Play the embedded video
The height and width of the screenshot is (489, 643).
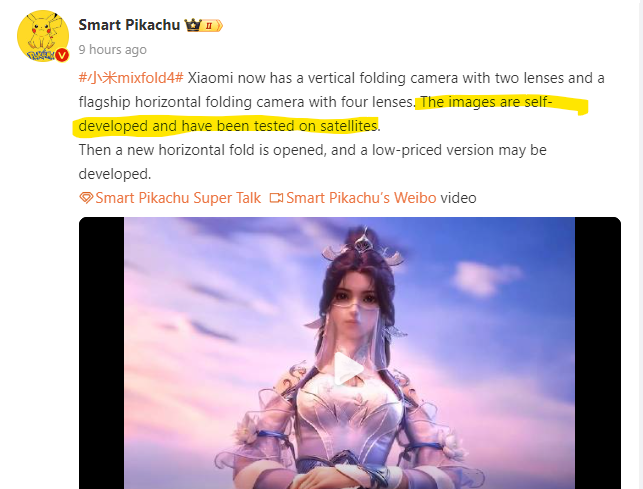point(348,369)
